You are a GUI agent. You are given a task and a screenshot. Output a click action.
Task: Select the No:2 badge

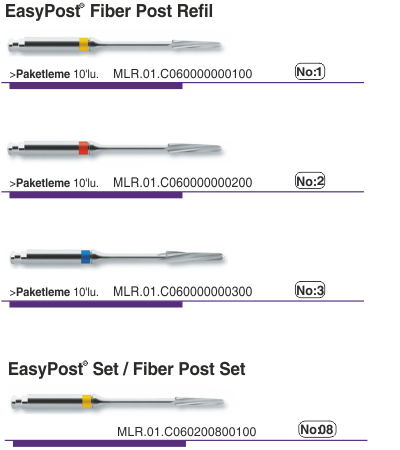(x=310, y=181)
